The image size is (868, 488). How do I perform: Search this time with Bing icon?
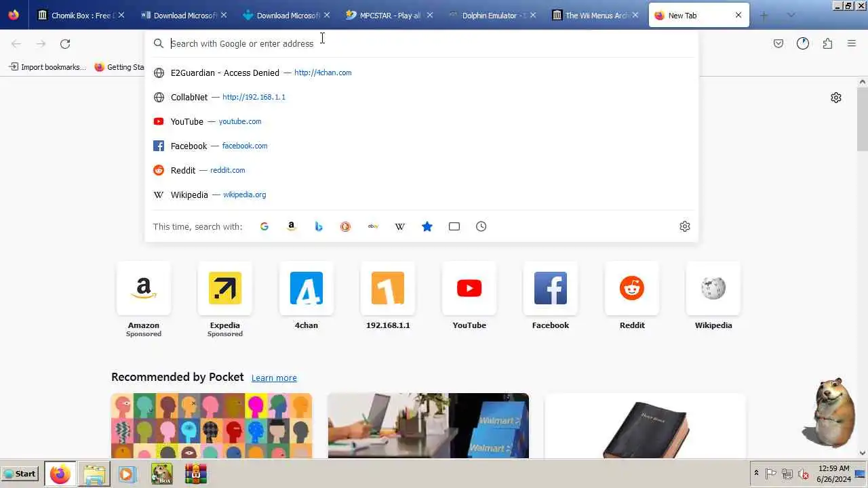point(319,226)
